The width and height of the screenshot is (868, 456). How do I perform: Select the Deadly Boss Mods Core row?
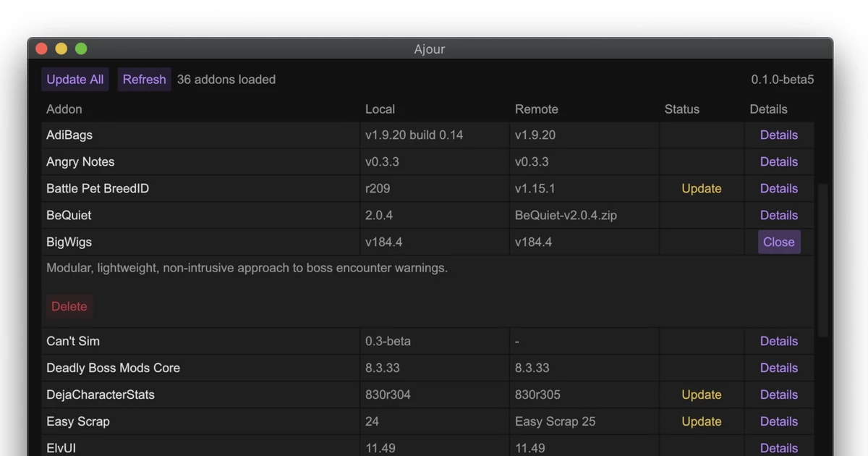pos(217,368)
